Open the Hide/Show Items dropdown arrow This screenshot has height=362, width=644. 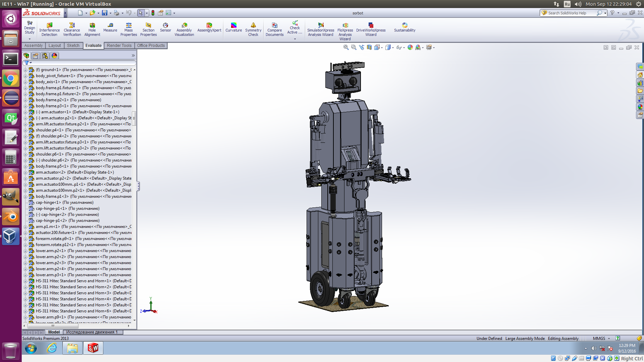click(x=404, y=48)
